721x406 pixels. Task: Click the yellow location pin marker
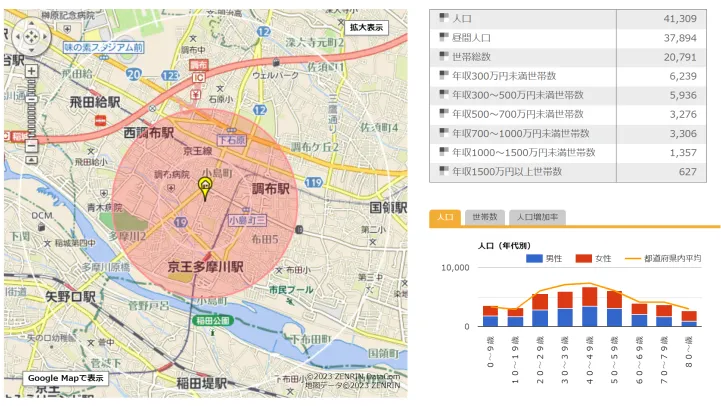[x=206, y=187]
